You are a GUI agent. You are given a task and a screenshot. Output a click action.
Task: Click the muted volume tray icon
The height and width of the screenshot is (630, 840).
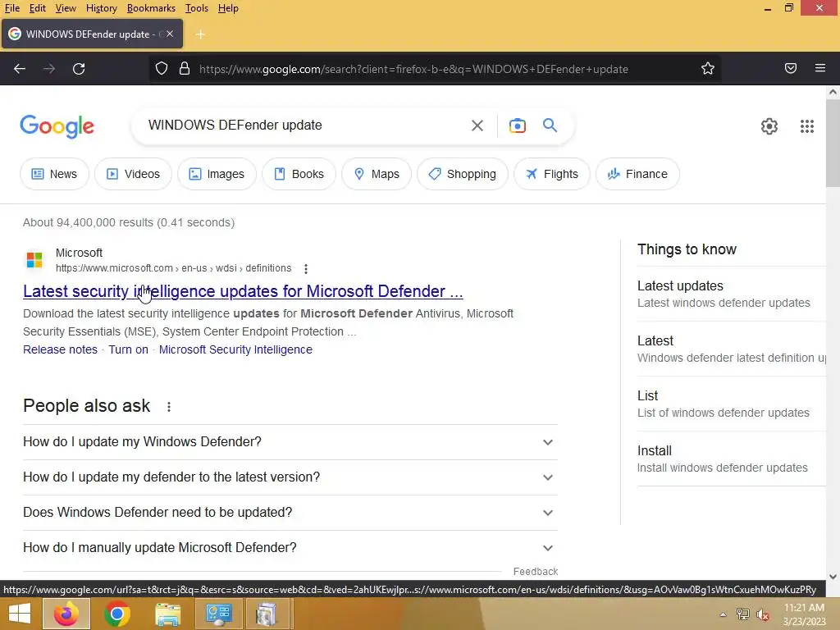[762, 614]
